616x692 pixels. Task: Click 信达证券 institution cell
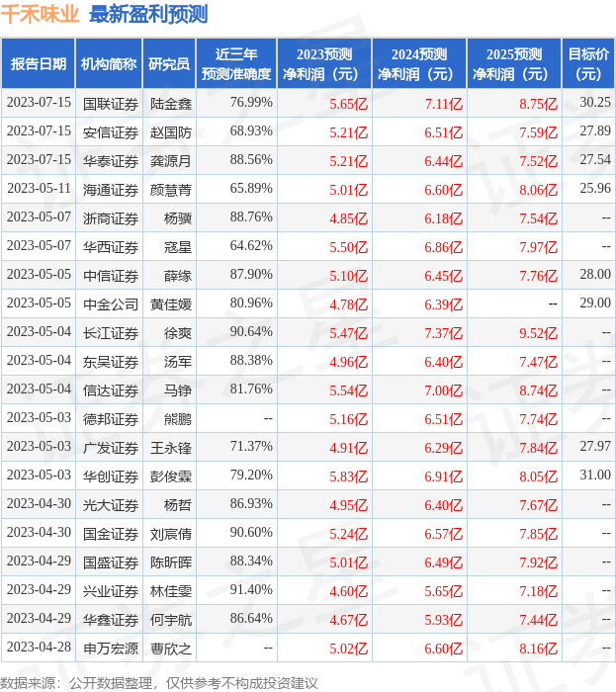(x=111, y=390)
